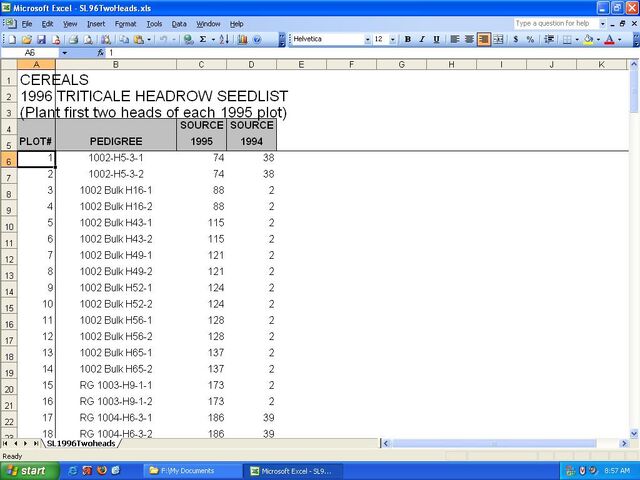Screen dimensions: 640x480
Task: Increase indent using the indent icon
Action: point(549,39)
